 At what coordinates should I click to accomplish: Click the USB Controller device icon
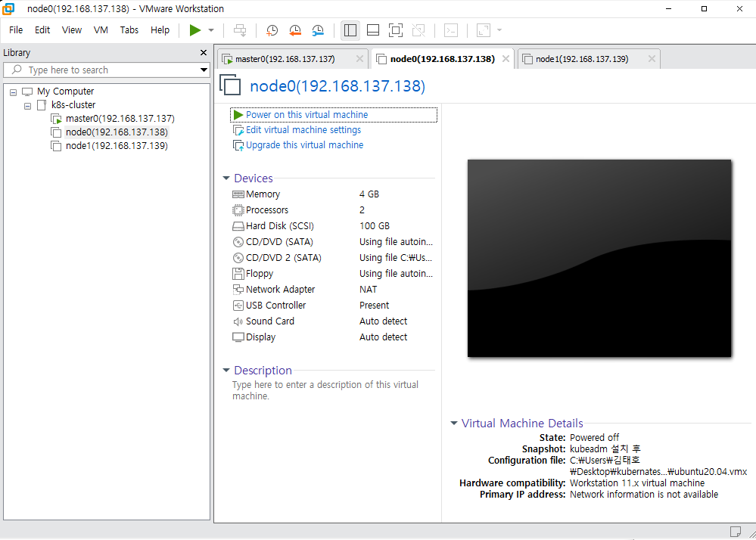[238, 306]
